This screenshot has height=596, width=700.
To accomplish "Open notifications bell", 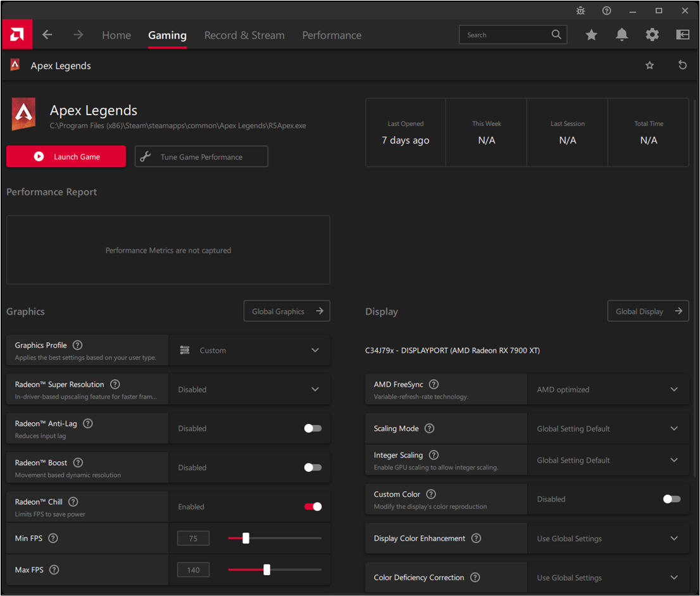I will click(622, 35).
